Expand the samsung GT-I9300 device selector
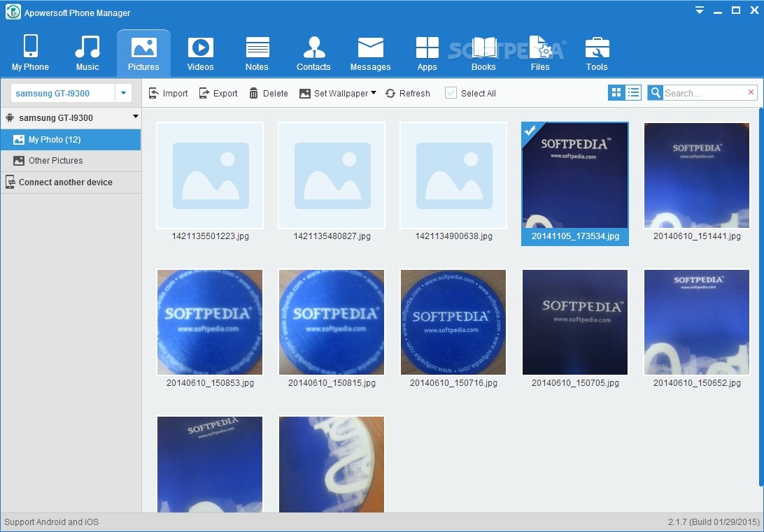The width and height of the screenshot is (764, 532). click(x=123, y=93)
